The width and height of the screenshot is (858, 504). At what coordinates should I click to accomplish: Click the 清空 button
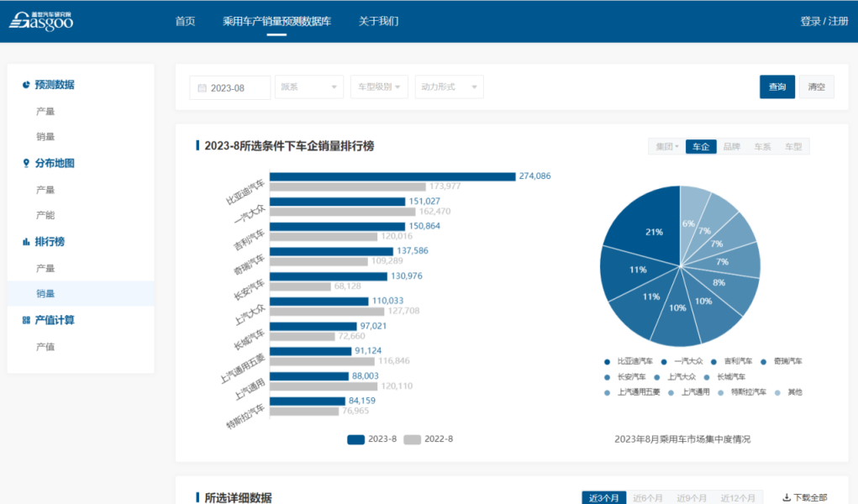pos(817,87)
